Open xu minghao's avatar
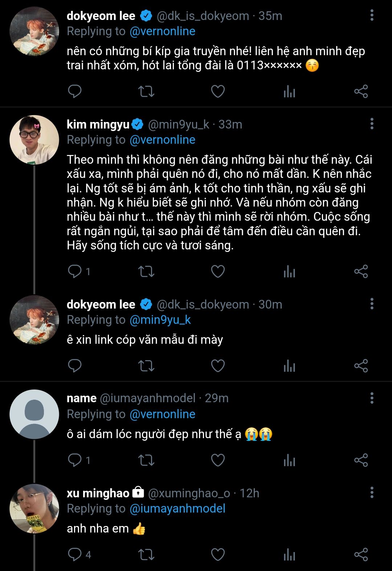 pyautogui.click(x=34, y=509)
